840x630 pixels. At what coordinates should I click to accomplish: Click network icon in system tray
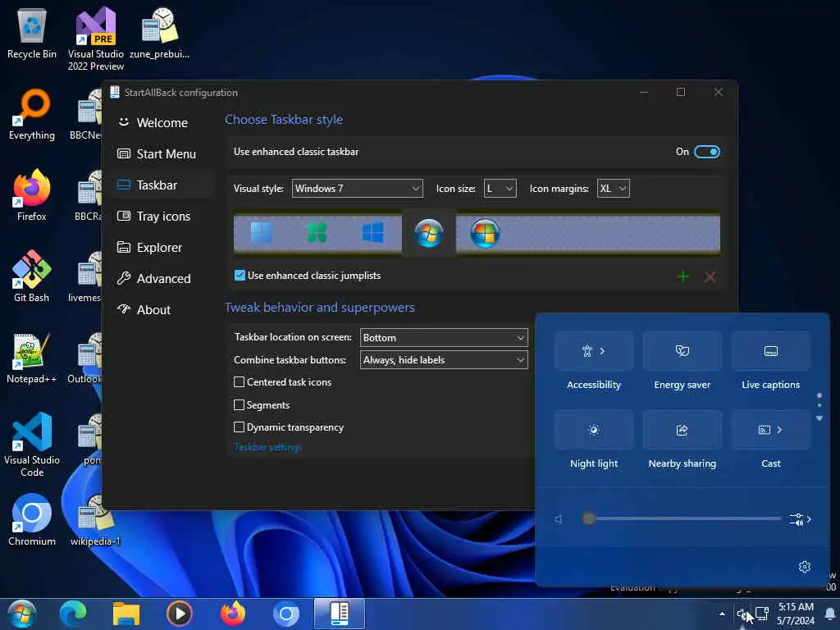tap(762, 614)
